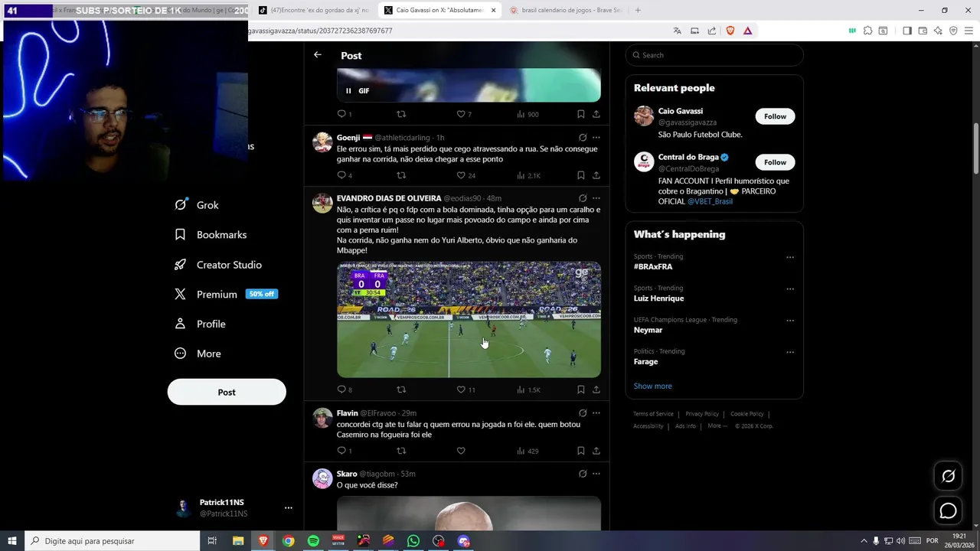Open the Luiz Henrique trend
Screen dimensions: 980x551
658,298
